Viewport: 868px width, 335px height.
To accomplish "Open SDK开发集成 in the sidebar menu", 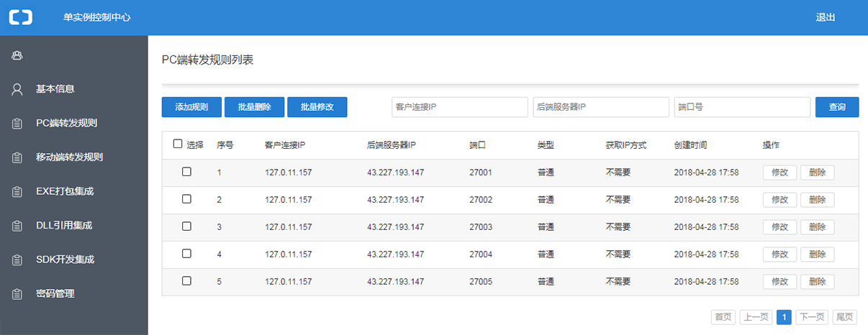I will 65,260.
